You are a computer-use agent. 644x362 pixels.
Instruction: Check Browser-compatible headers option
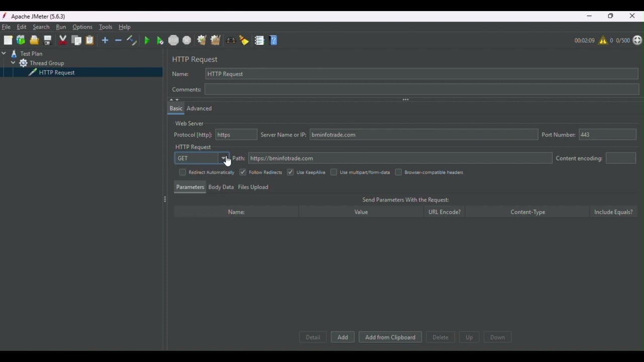tap(398, 172)
